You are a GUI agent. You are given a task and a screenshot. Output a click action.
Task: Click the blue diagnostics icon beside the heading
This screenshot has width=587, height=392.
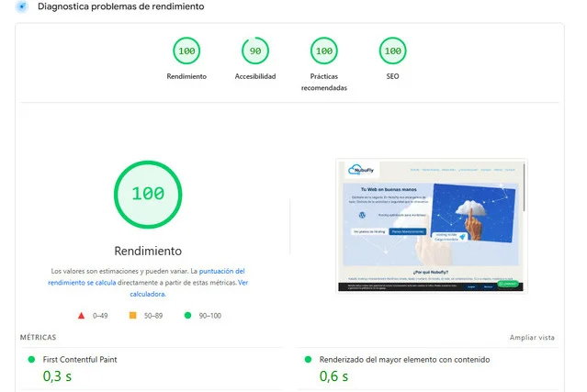coord(22,6)
